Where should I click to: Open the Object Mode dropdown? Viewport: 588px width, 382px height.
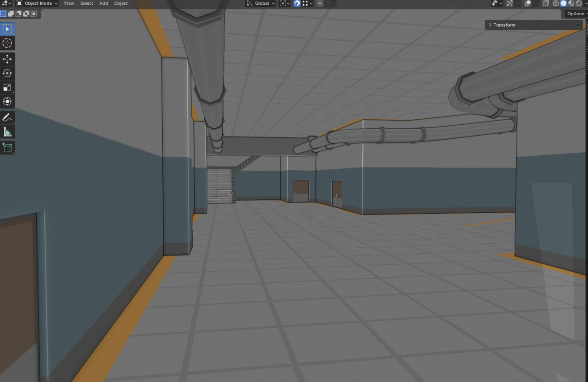(x=38, y=4)
